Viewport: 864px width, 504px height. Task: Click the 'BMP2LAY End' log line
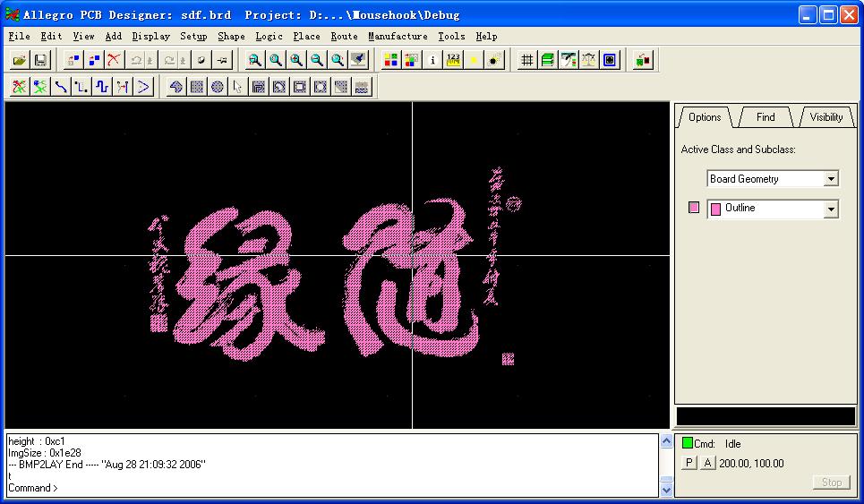pos(107,465)
